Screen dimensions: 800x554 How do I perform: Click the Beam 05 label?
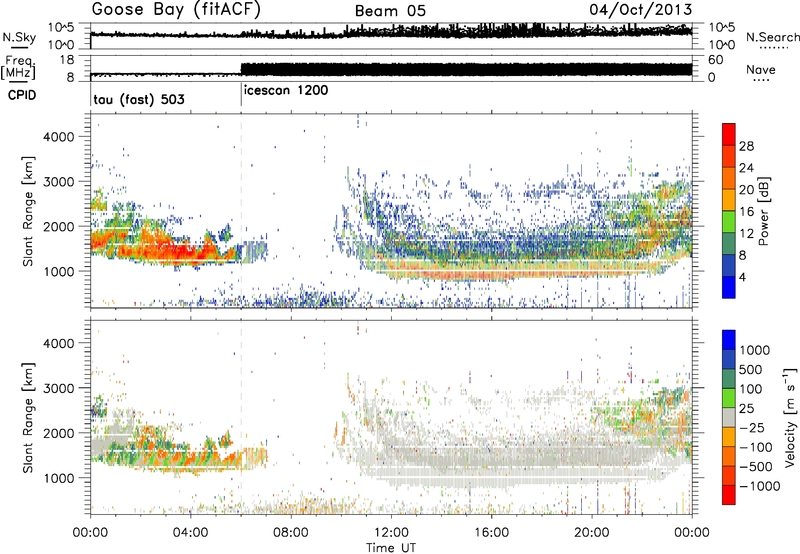coord(390,11)
